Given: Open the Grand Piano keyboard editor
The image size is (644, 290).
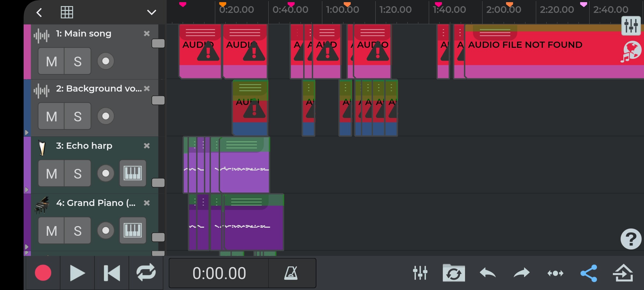Looking at the screenshot, I should 133,230.
